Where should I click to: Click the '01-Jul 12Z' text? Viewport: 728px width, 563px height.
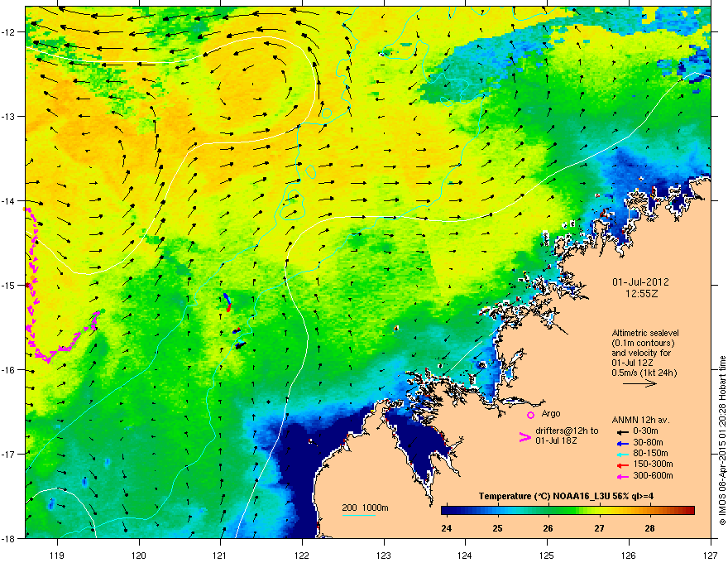631,363
